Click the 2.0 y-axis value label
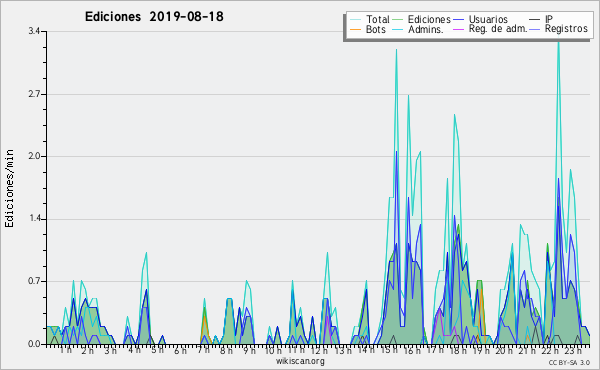 [x=34, y=156]
